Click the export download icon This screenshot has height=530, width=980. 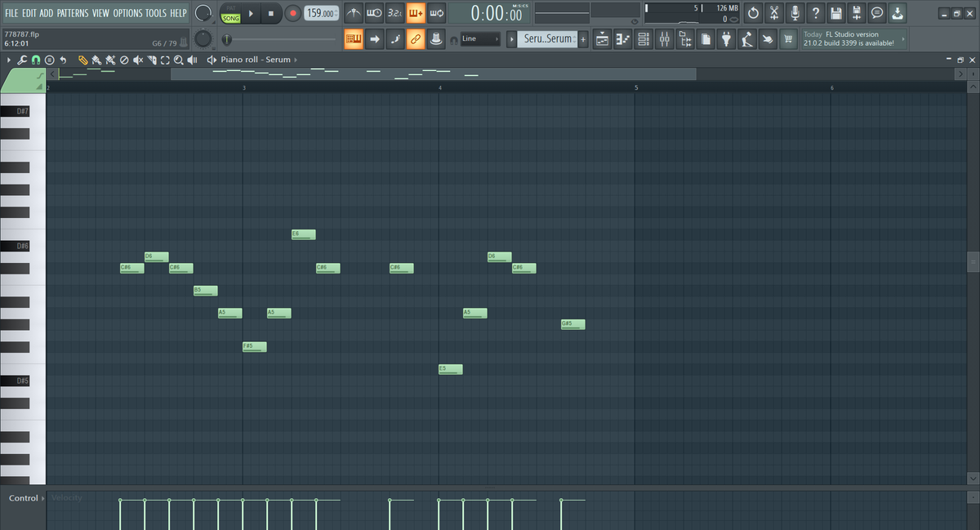[898, 13]
